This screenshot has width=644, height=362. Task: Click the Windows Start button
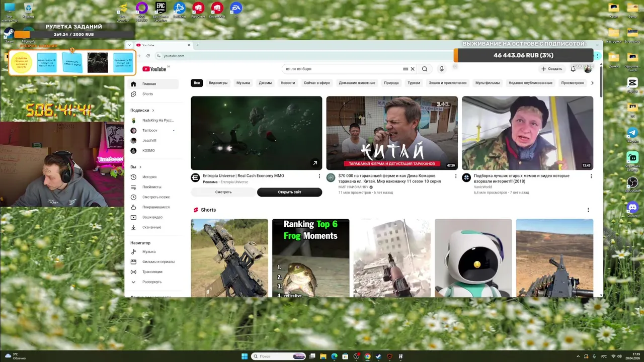pos(245,356)
